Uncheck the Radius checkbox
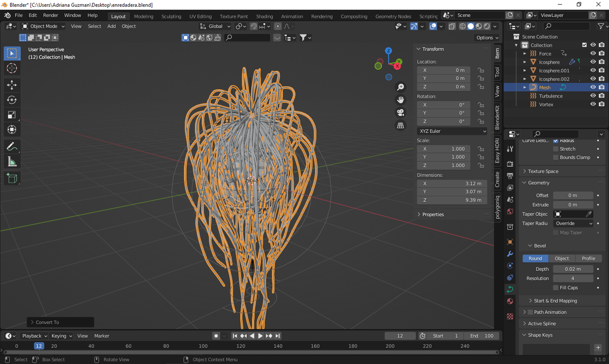 coord(556,140)
